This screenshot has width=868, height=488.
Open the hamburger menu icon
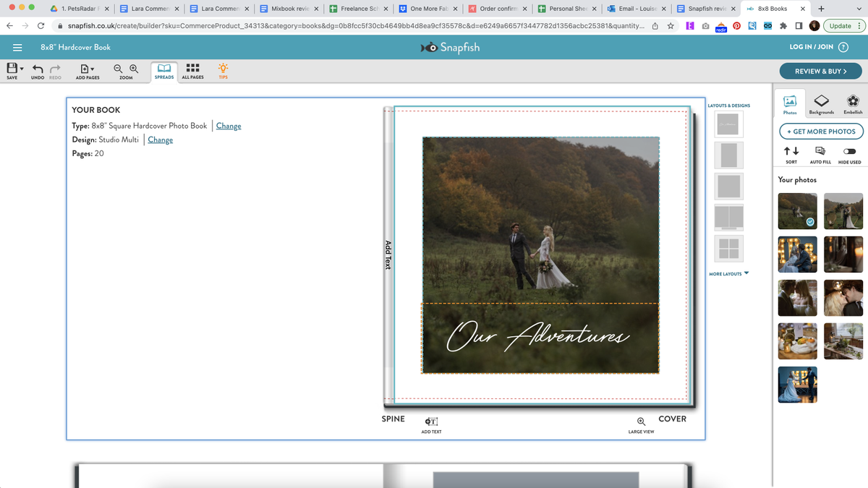tap(17, 47)
